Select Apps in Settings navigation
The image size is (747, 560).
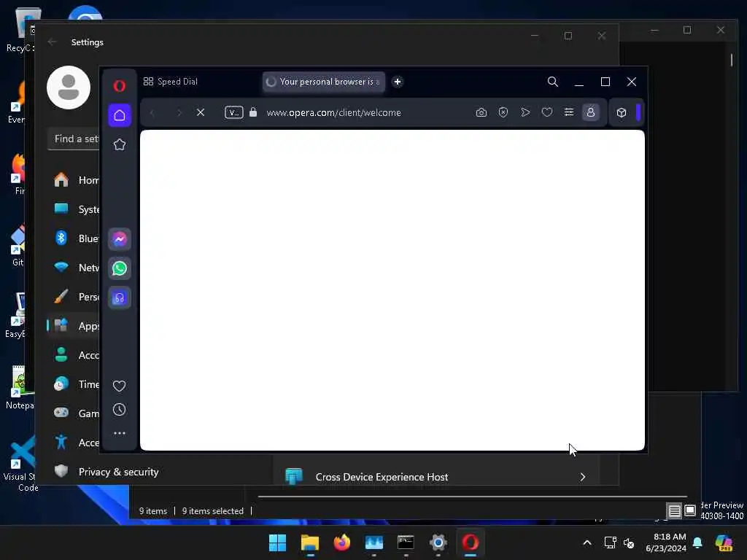pos(74,326)
